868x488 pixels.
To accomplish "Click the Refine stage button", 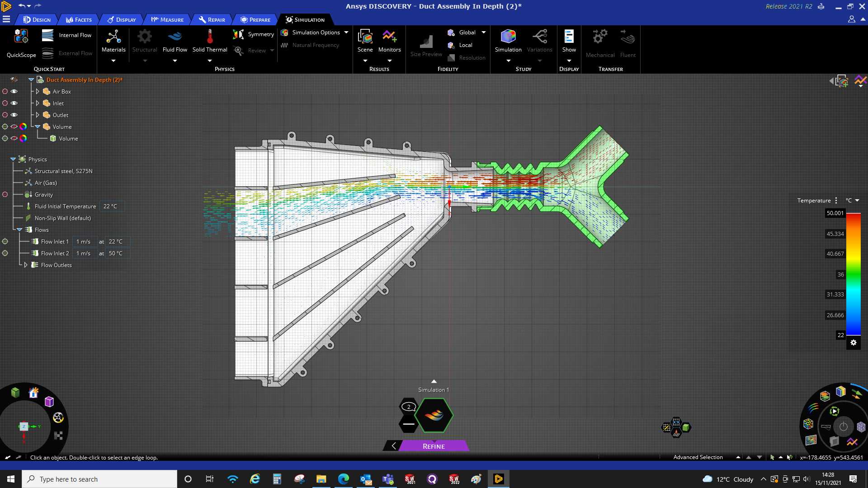I will (434, 446).
